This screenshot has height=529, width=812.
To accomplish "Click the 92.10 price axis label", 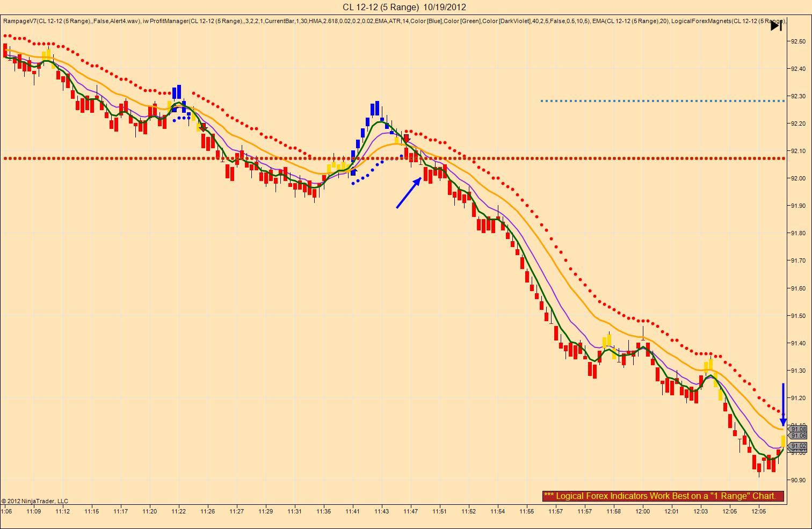I will (x=798, y=151).
